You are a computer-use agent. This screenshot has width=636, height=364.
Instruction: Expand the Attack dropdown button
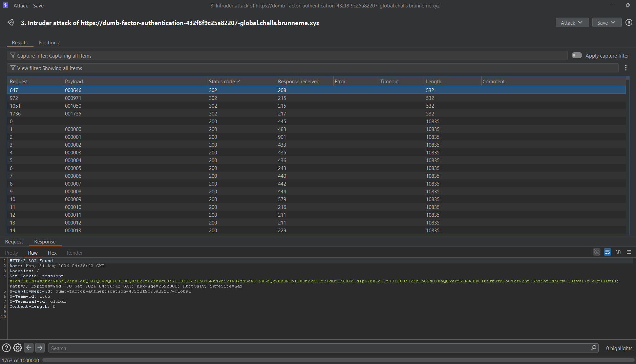tap(572, 23)
